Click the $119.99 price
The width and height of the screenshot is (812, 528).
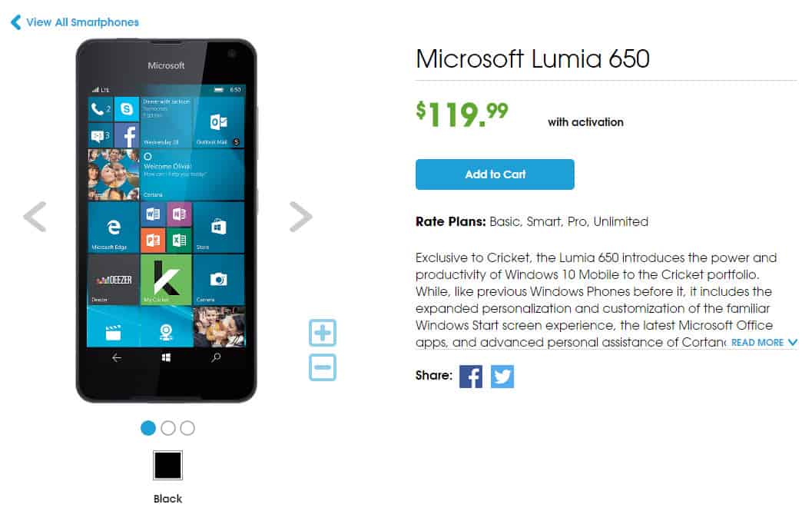(462, 115)
